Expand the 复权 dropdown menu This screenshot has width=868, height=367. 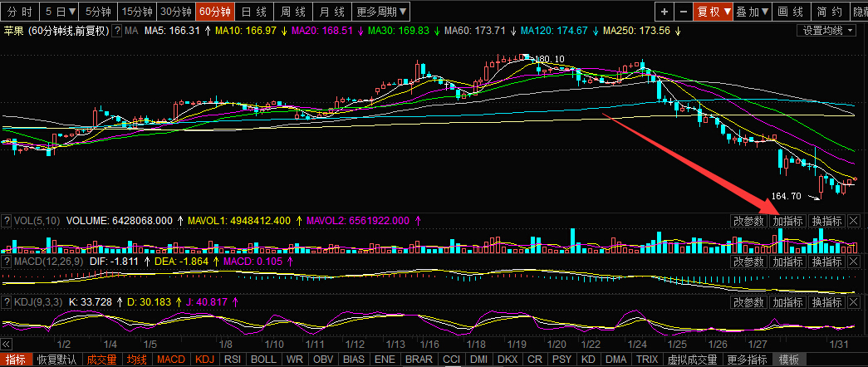714,12
